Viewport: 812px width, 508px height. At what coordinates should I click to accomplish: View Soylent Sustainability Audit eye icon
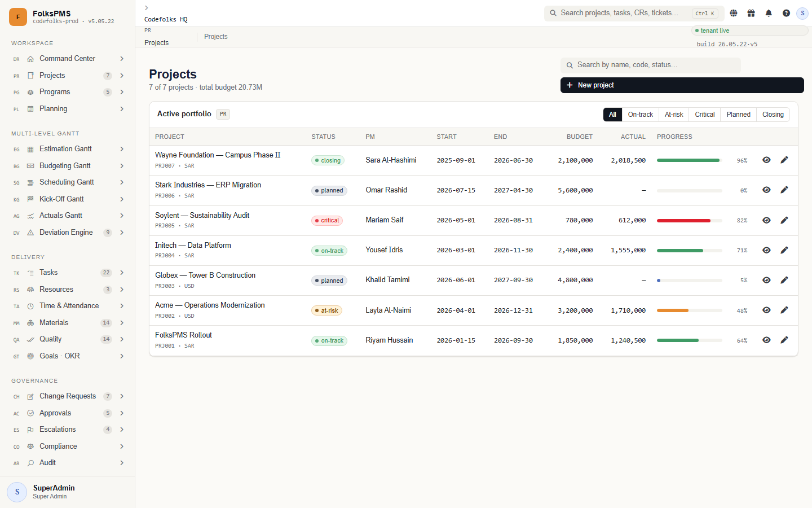click(x=766, y=220)
